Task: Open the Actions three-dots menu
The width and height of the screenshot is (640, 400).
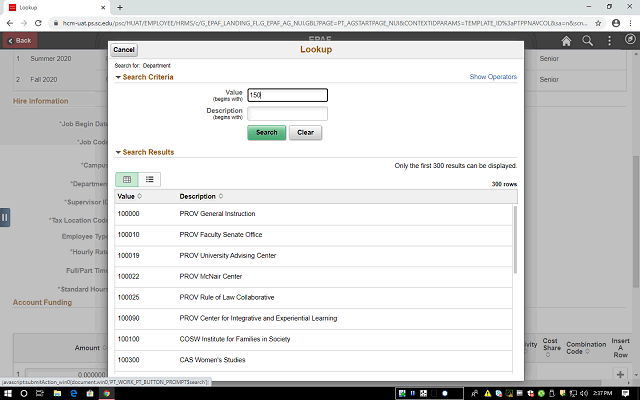Action: [609, 41]
